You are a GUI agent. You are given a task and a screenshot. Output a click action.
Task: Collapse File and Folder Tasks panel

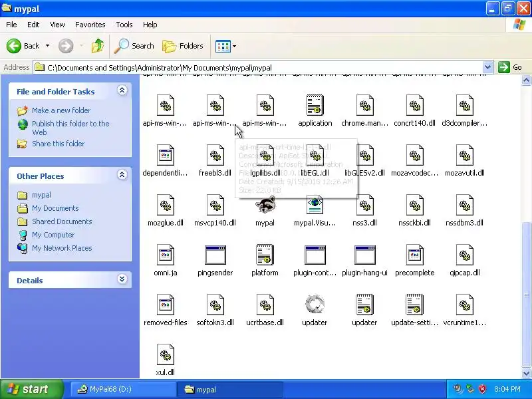coord(122,90)
